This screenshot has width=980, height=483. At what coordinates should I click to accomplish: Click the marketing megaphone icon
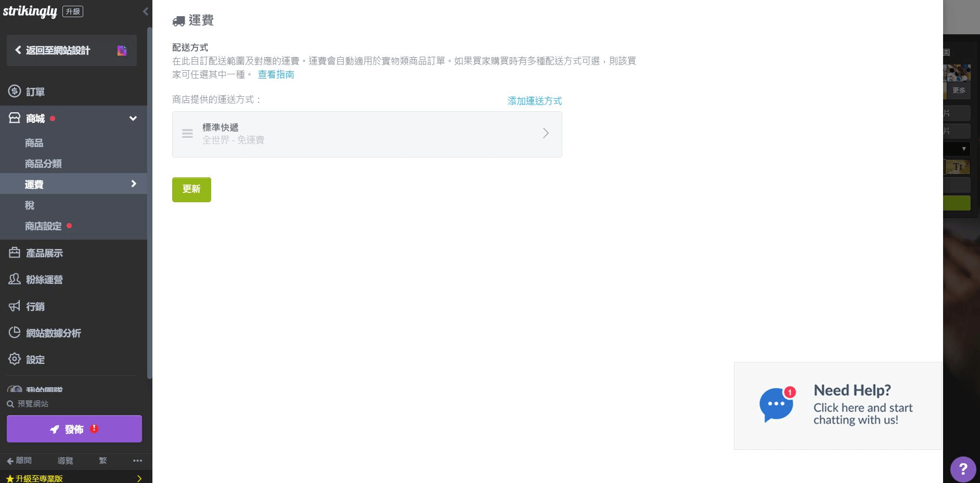(15, 306)
